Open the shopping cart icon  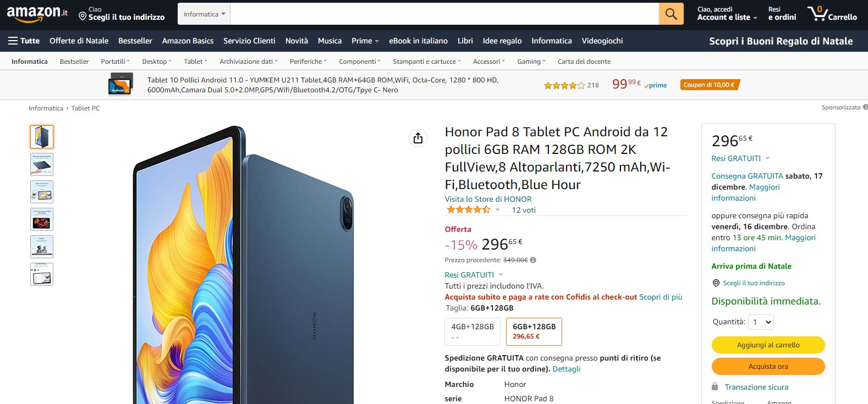click(831, 14)
